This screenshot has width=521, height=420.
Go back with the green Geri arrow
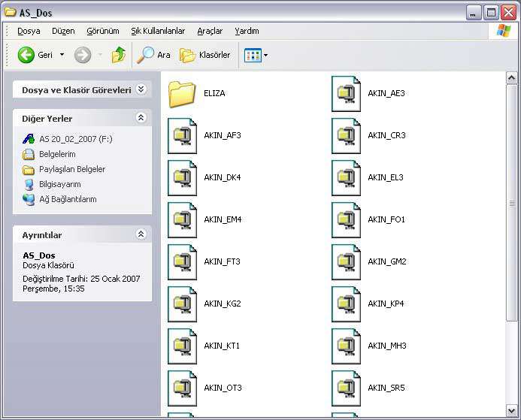26,55
